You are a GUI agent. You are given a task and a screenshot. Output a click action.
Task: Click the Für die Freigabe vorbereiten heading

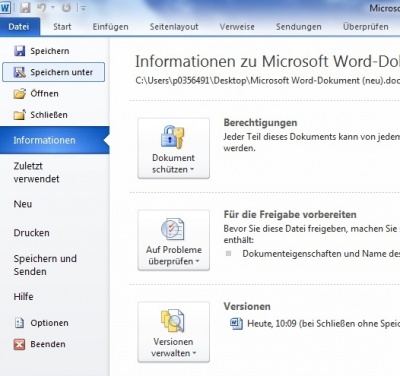[290, 214]
